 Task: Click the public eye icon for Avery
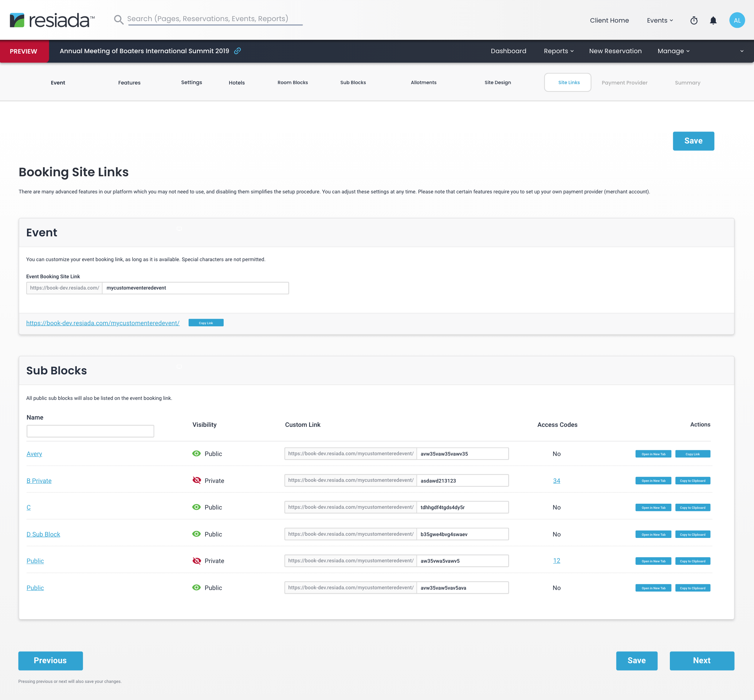pyautogui.click(x=196, y=453)
